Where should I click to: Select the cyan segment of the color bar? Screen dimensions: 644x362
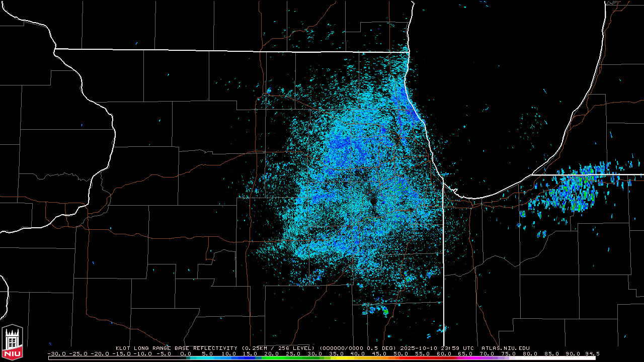click(x=201, y=358)
